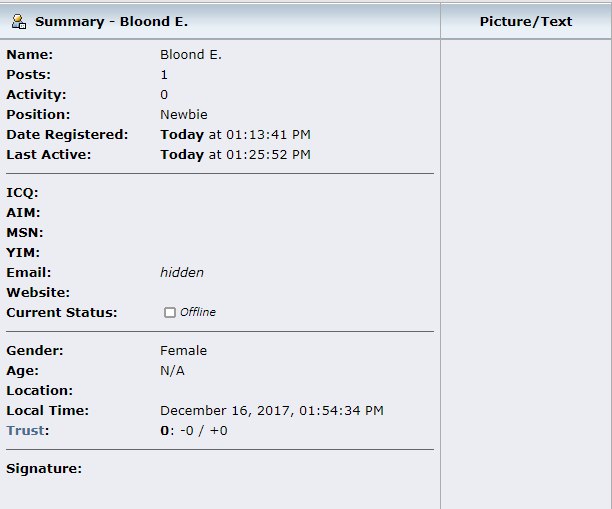Viewport: 612px width, 509px height.
Task: Click the name value Bloond E.
Action: pyautogui.click(x=191, y=54)
